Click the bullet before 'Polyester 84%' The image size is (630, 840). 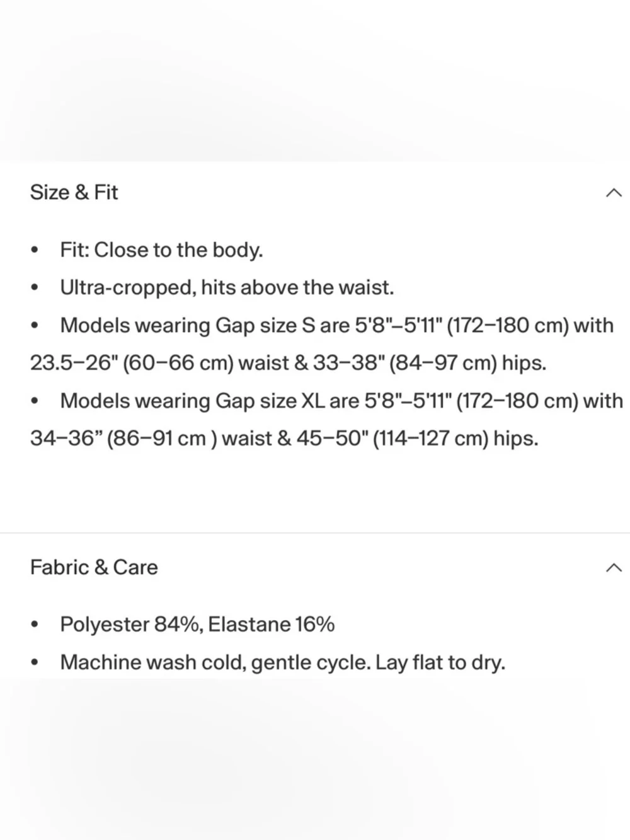click(x=35, y=625)
